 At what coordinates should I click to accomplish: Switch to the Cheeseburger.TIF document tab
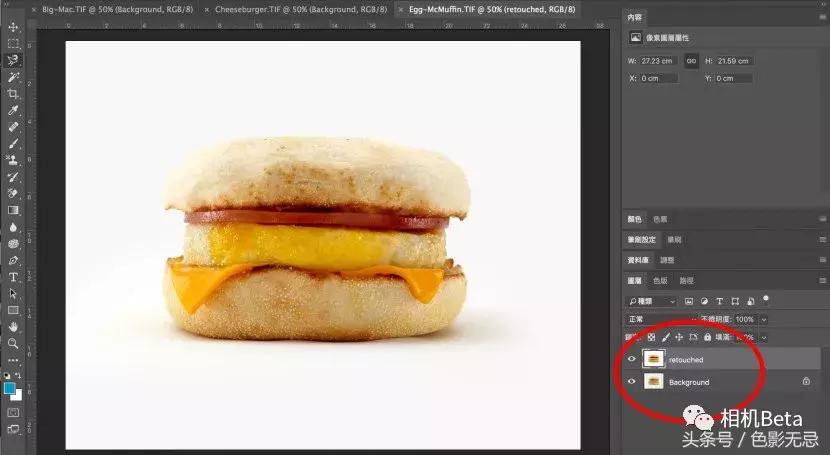tap(301, 10)
